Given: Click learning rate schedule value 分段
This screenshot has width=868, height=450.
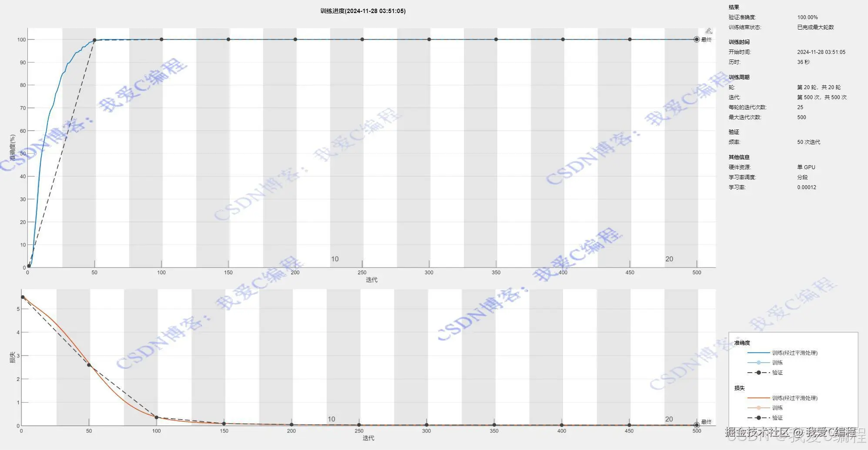Looking at the screenshot, I should [802, 177].
